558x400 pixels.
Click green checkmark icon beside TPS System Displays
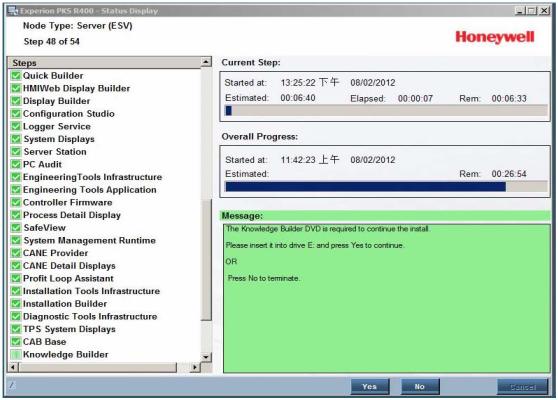[x=16, y=329]
